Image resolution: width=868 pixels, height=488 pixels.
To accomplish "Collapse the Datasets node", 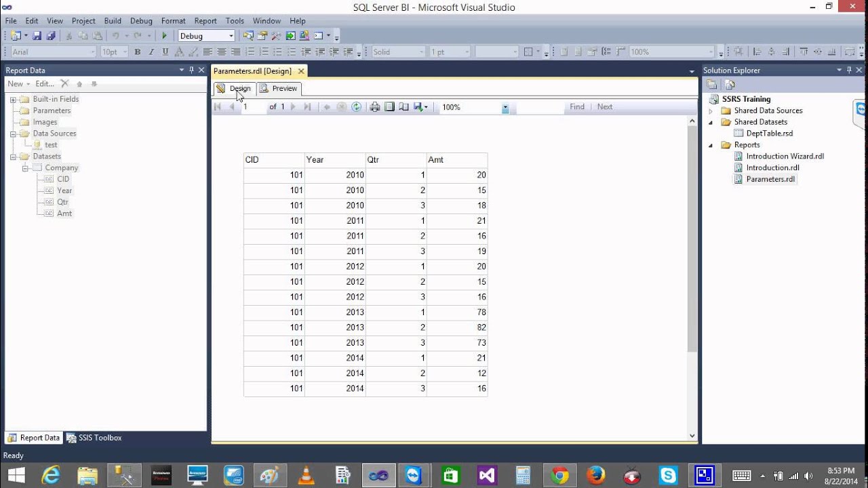I will coord(13,157).
